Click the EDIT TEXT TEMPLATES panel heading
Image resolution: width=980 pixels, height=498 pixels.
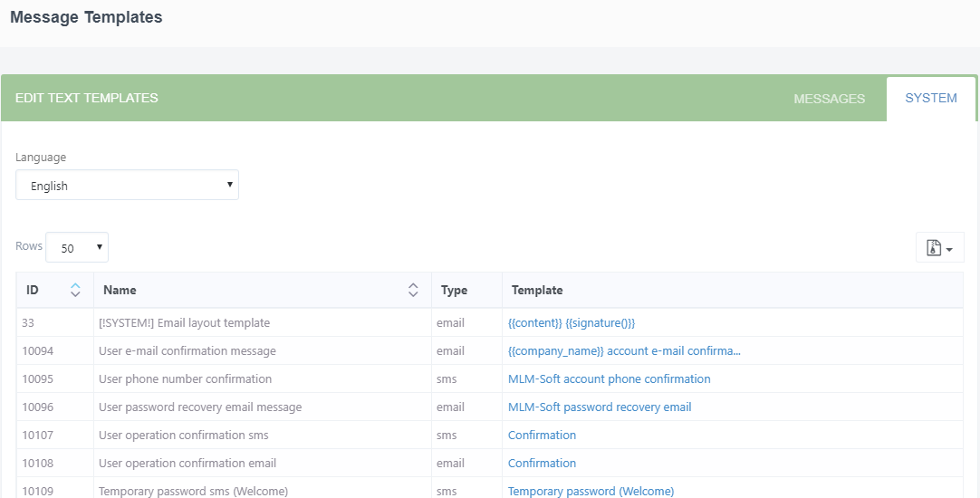tap(87, 98)
